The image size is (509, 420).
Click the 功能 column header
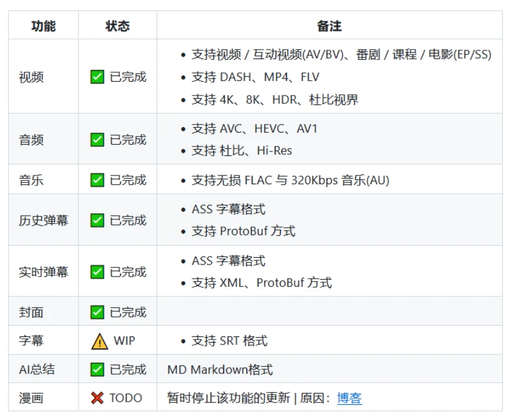point(43,26)
